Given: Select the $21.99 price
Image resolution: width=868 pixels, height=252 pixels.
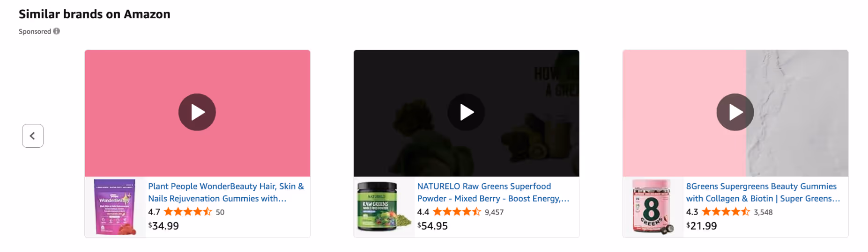Looking at the screenshot, I should (x=701, y=226).
